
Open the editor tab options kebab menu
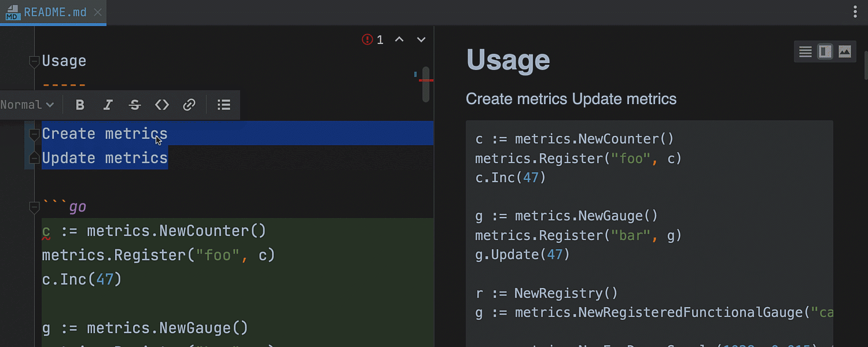point(855,12)
